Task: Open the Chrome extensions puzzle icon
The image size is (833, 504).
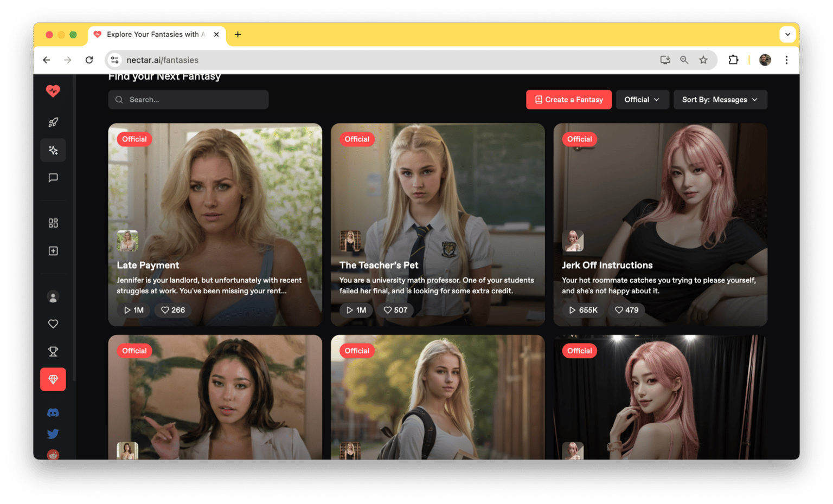Action: (x=733, y=60)
